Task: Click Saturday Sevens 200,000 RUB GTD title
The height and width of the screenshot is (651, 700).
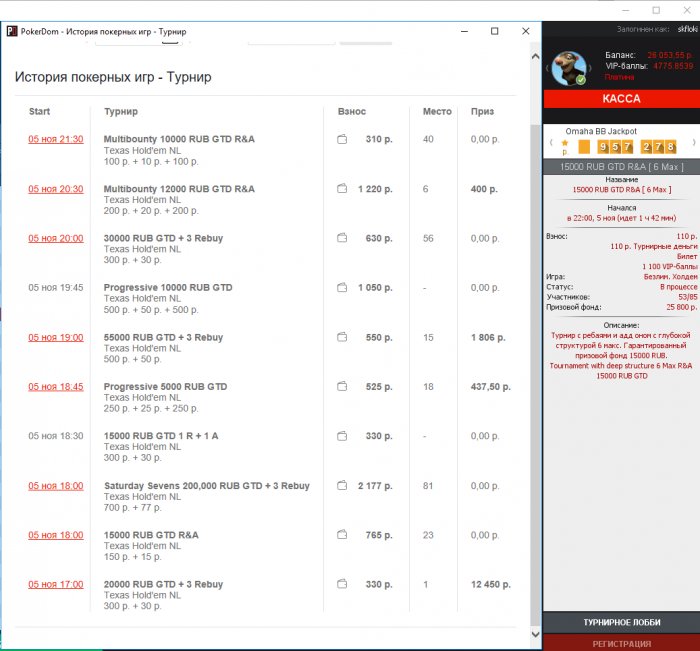Action: (207, 486)
